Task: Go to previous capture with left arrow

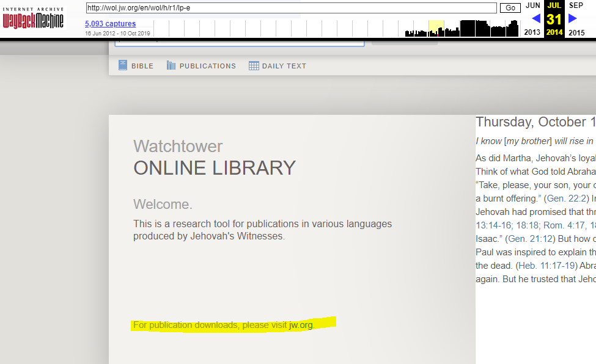Action: click(535, 19)
